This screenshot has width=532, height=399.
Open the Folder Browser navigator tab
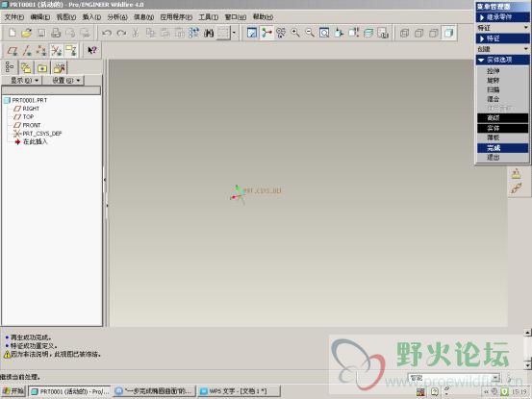26,68
